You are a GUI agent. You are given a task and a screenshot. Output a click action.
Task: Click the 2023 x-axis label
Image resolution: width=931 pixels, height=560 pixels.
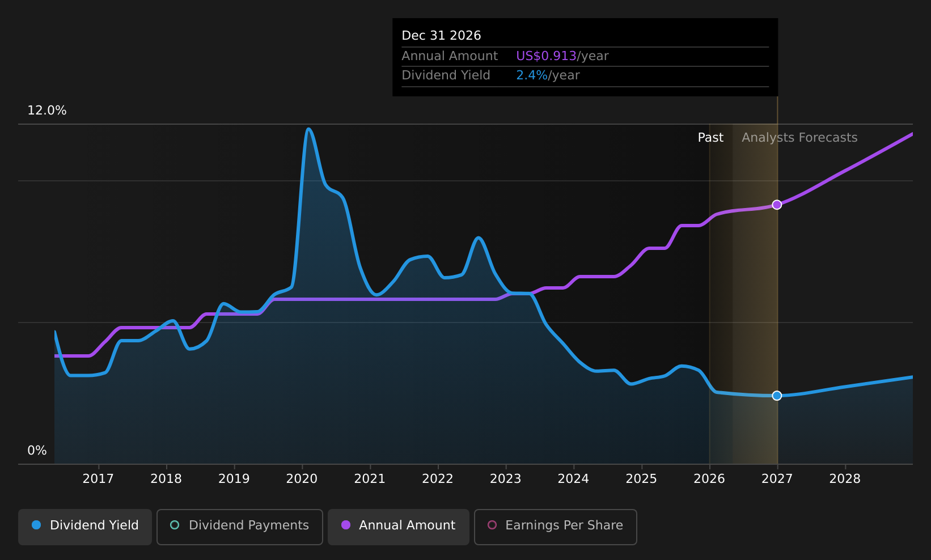(506, 479)
